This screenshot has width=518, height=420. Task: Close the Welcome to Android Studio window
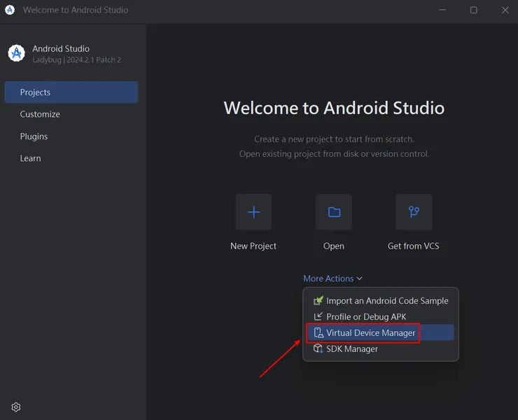pos(505,10)
